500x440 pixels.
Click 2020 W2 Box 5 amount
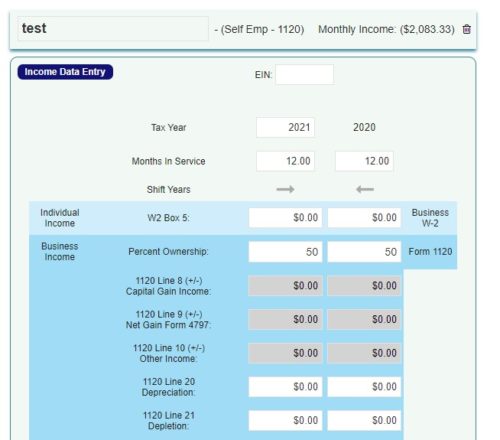tap(364, 218)
